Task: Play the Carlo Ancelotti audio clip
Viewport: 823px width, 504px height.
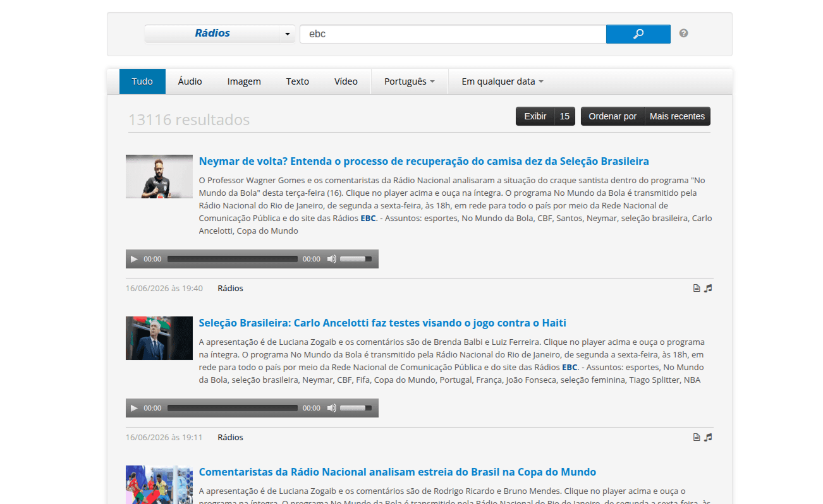Action: point(134,408)
